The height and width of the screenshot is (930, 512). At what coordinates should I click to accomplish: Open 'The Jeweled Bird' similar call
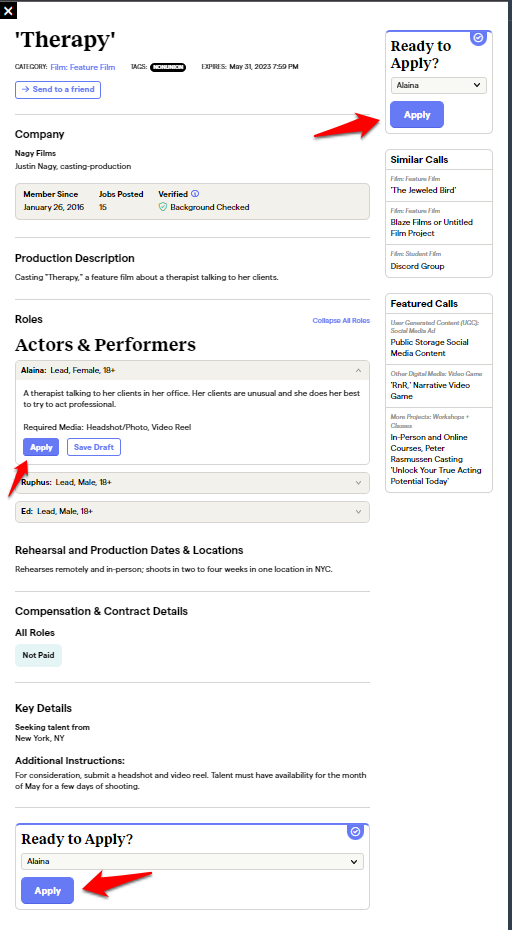pyautogui.click(x=424, y=190)
